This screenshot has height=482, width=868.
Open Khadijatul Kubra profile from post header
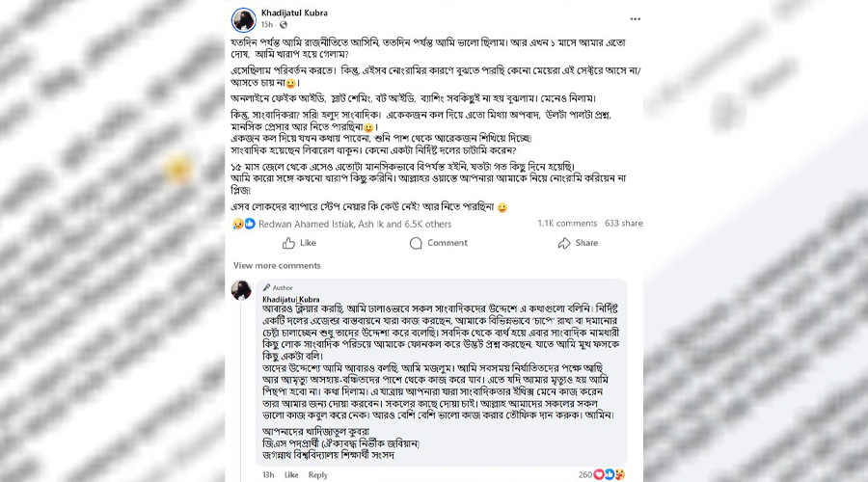(x=294, y=13)
